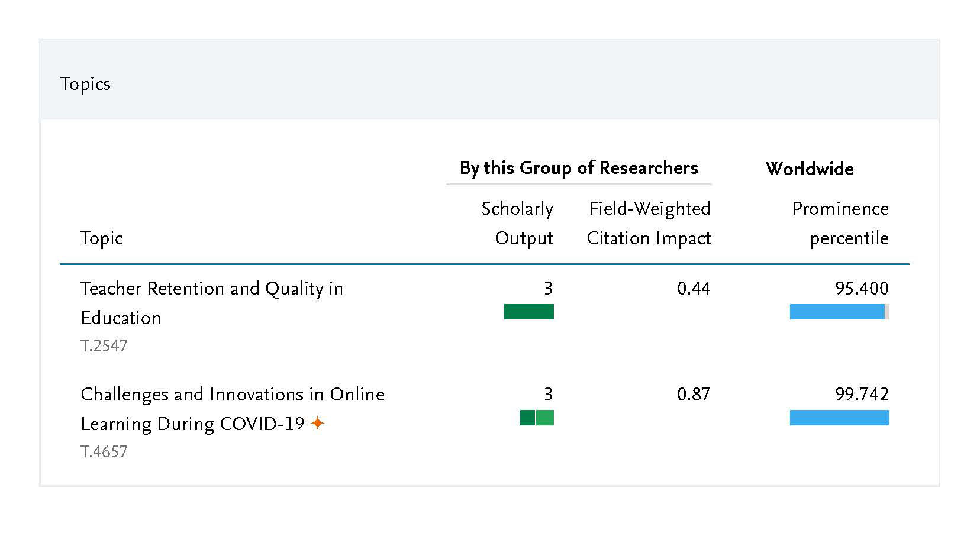Click the green output bar for Teacher Retention
Viewport: 980px width, 546px height.
[528, 312]
